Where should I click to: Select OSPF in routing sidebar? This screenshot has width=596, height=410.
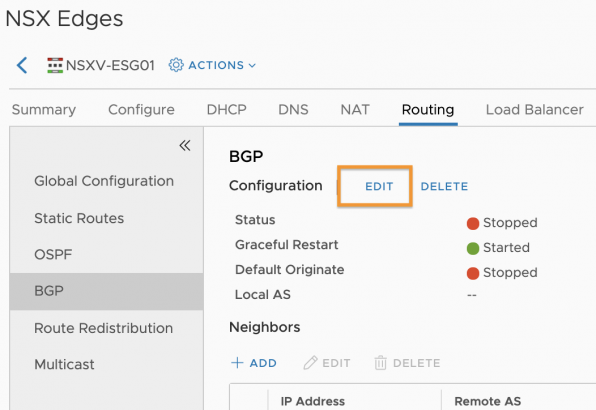tap(53, 254)
